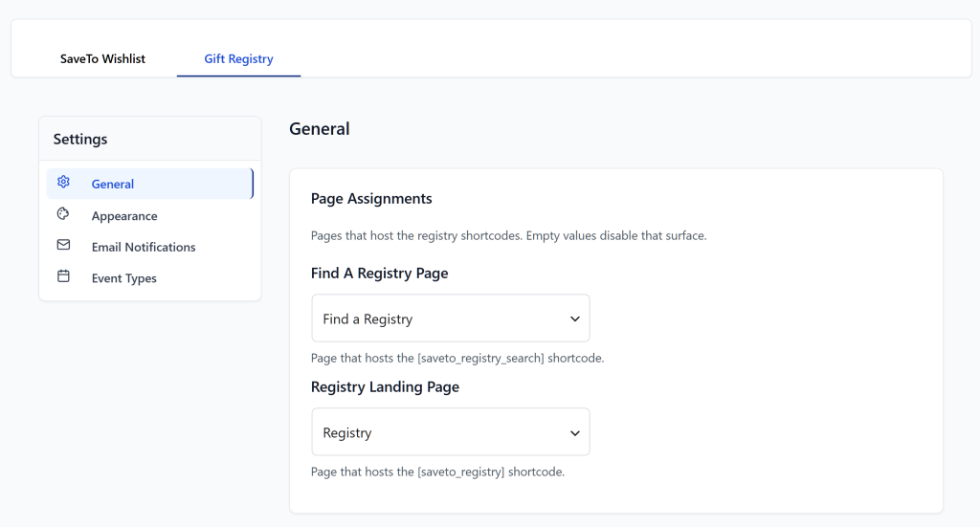Switch to the SaveTo Wishlist tab
Screen dimensions: 980x527
click(x=102, y=58)
